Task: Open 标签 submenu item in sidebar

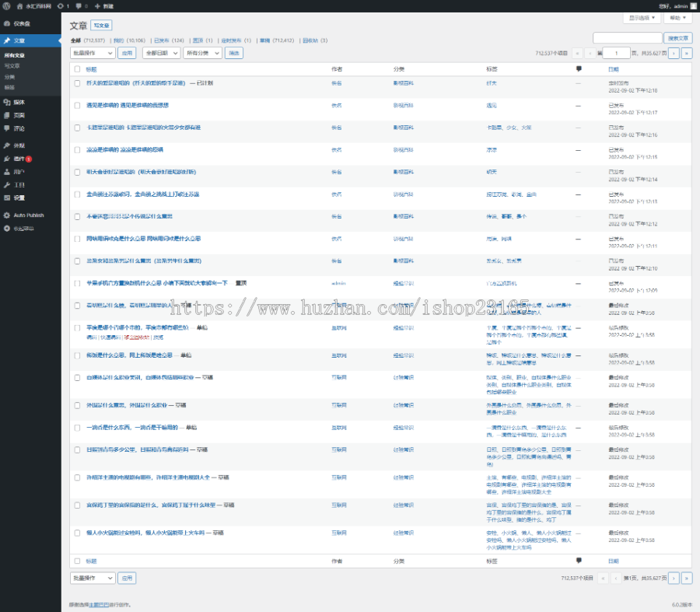Action: [9, 88]
